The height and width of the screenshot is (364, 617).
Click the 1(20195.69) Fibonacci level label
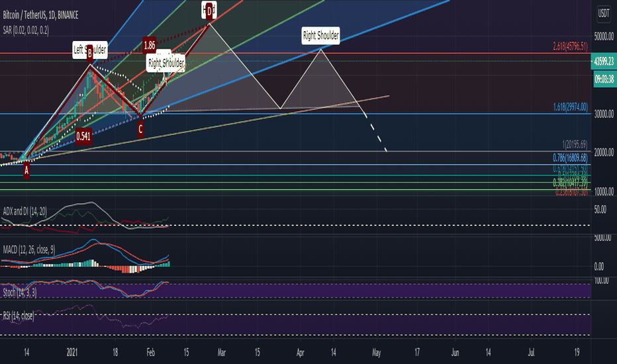coord(575,145)
